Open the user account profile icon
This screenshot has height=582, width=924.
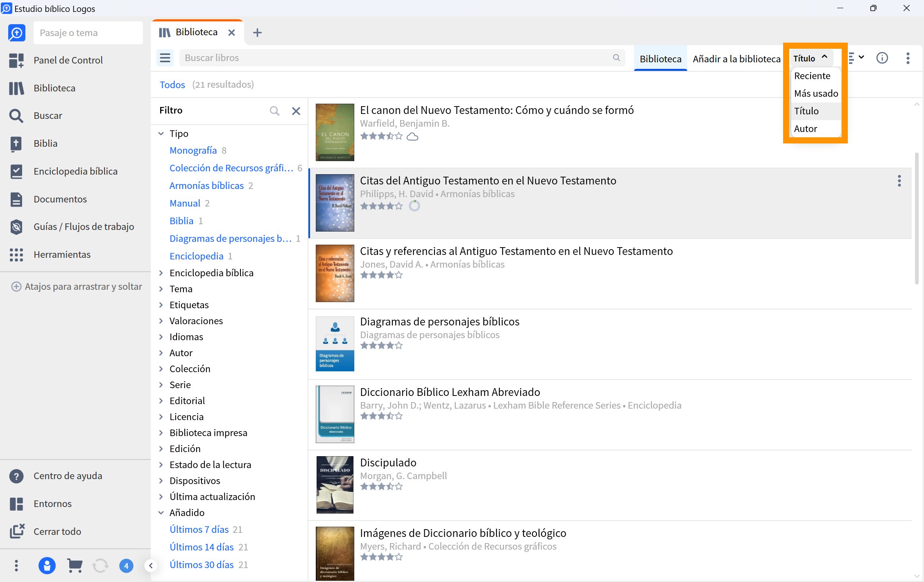click(x=47, y=566)
